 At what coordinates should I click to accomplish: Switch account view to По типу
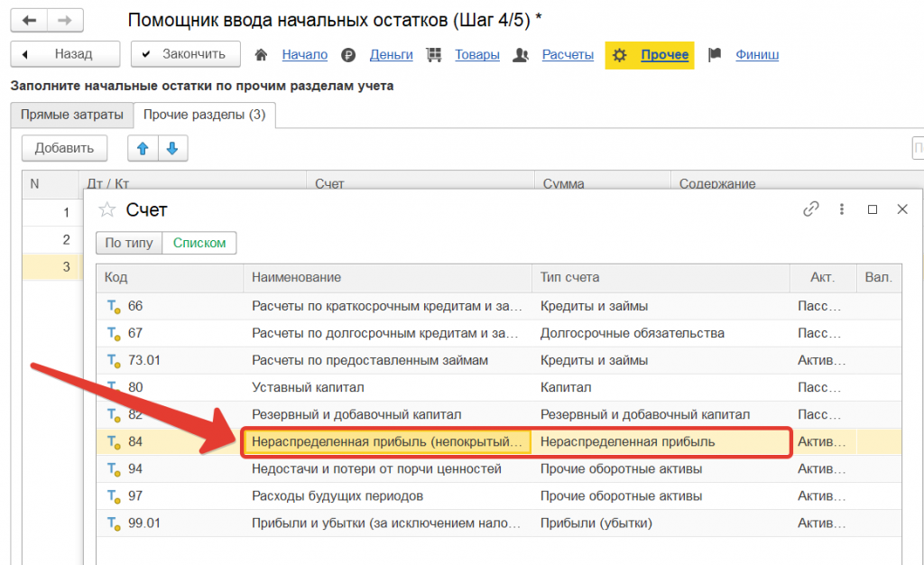click(x=130, y=243)
